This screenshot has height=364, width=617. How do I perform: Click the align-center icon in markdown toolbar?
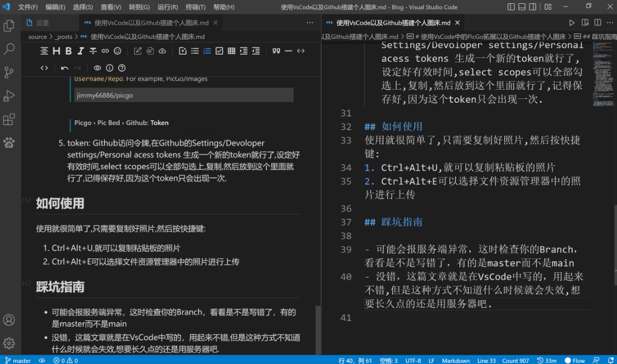44,51
